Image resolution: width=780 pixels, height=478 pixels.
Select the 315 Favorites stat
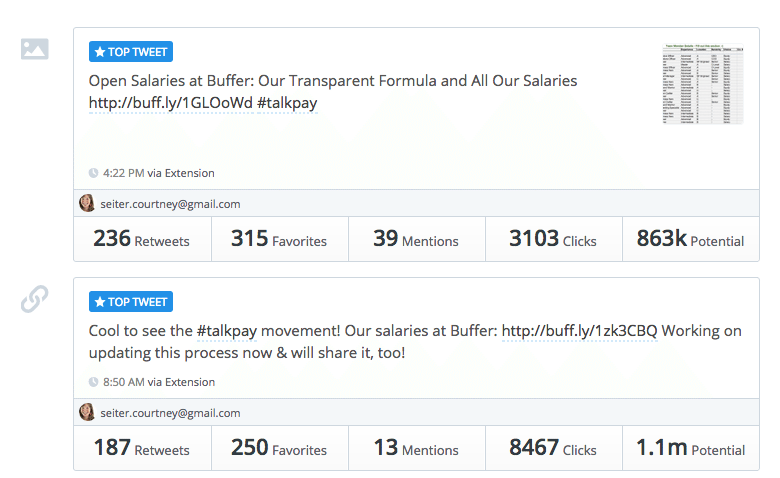point(280,239)
